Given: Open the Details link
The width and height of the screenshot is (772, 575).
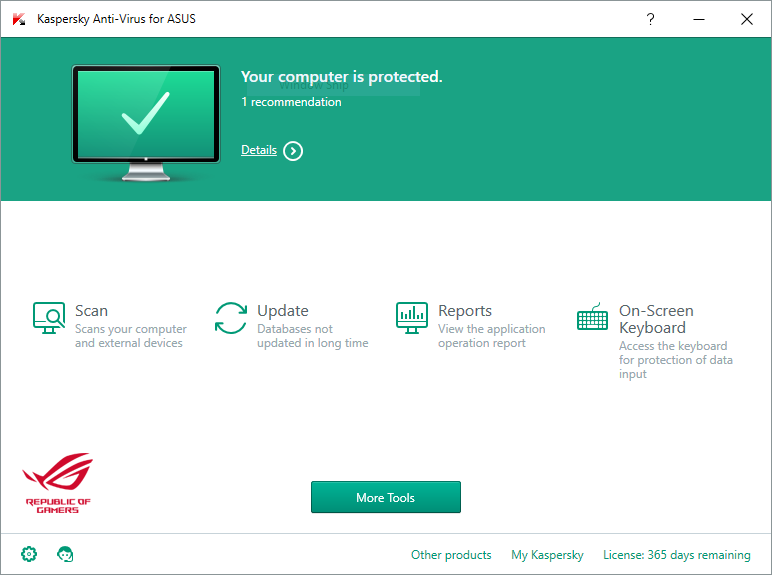Looking at the screenshot, I should [259, 150].
